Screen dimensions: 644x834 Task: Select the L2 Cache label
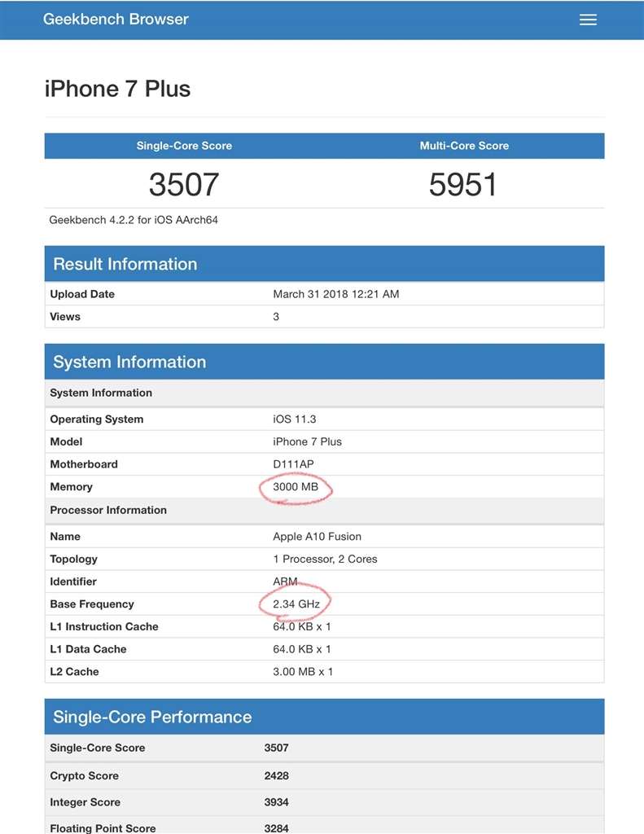74,672
